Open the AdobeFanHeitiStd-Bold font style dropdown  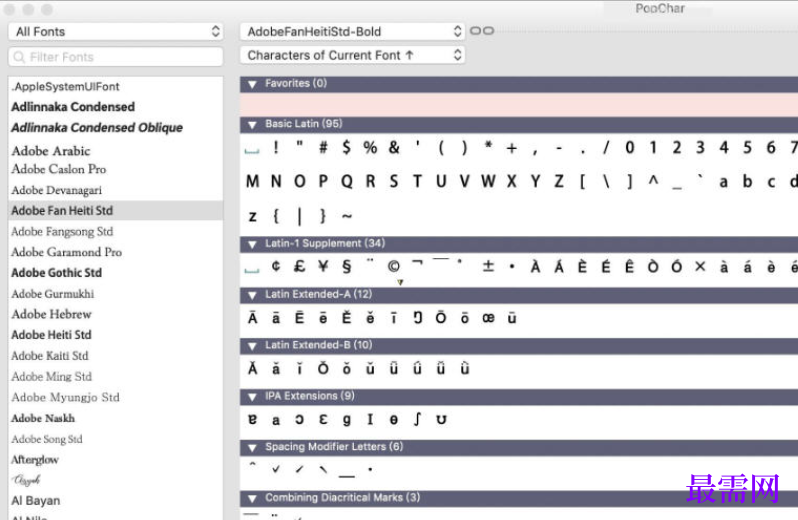click(352, 32)
